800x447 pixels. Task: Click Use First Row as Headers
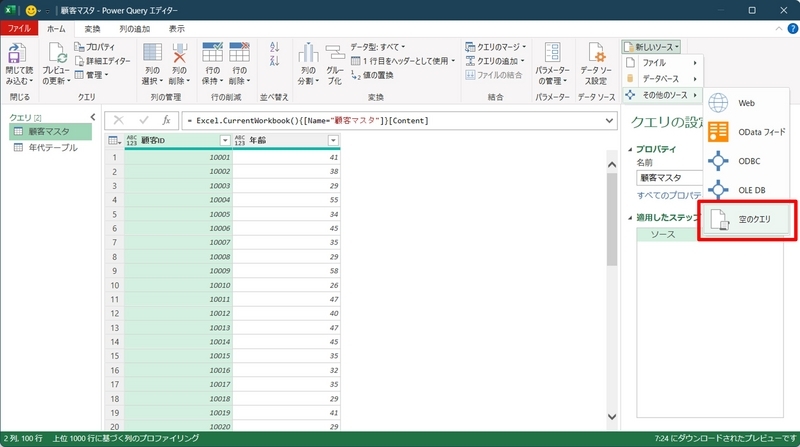tap(403, 61)
